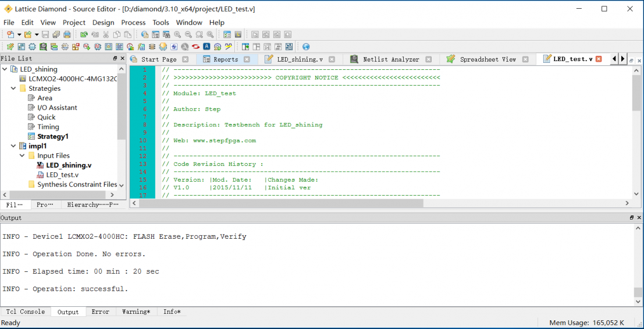The width and height of the screenshot is (644, 329).
Task: Collapse the LED_shining project tree node
Action: (x=5, y=69)
